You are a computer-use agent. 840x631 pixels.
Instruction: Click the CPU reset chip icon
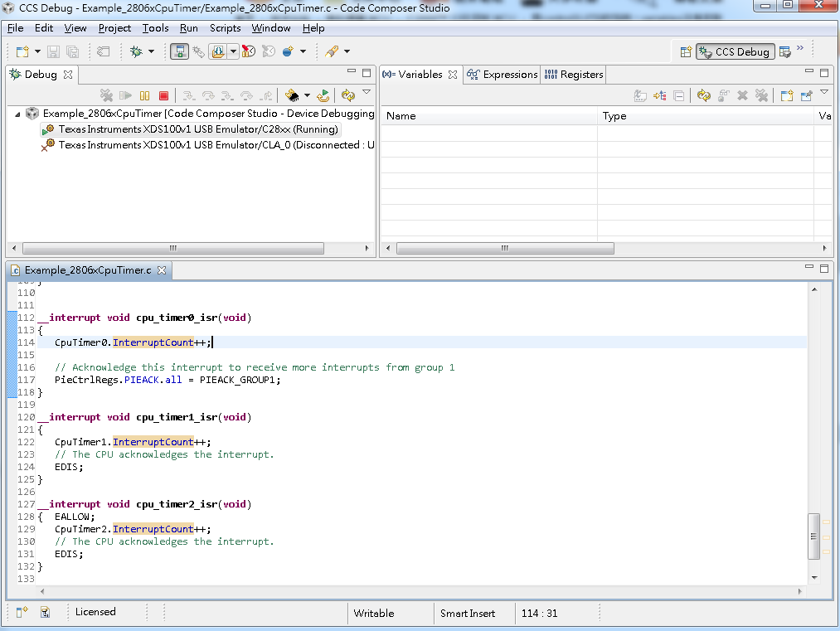[x=292, y=96]
